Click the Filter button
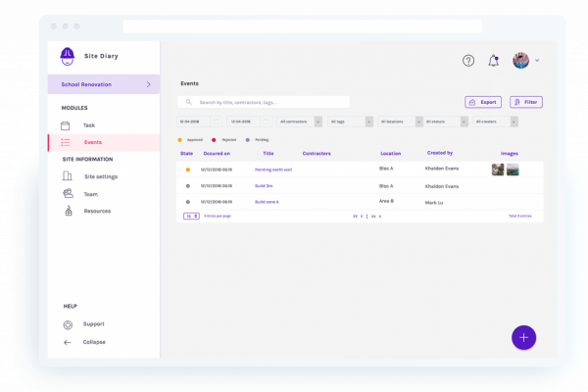588x392 pixels. pyautogui.click(x=525, y=102)
